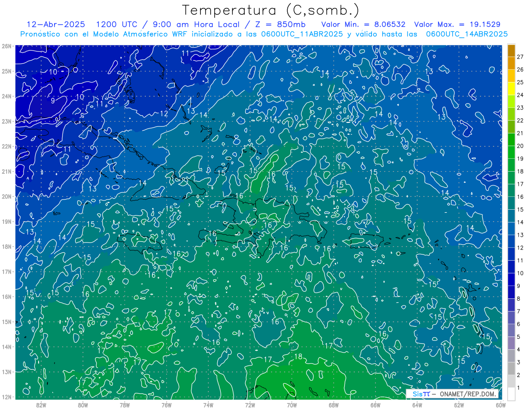Pick the yellow colorbar swatch between 24 and 25
The height and width of the screenshot is (411, 532).
[511, 89]
